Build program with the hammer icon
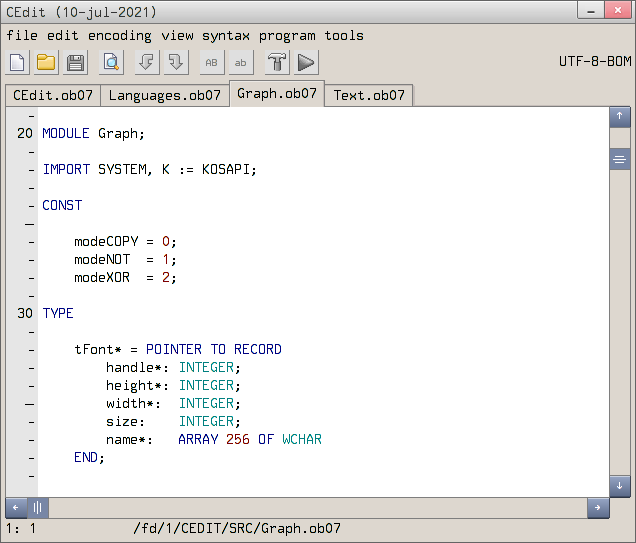This screenshot has width=636, height=543. [277, 63]
